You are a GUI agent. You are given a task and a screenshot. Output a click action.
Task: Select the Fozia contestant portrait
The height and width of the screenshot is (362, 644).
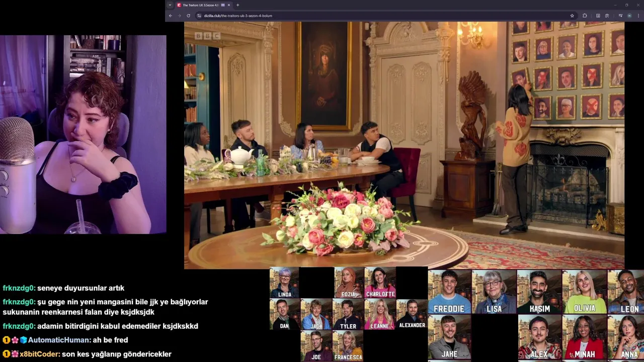(x=349, y=283)
